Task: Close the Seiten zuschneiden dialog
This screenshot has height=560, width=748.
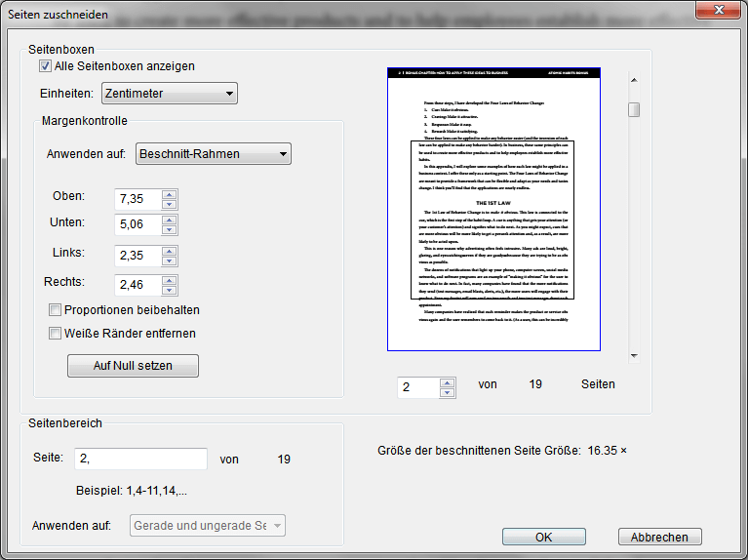Action: [720, 10]
